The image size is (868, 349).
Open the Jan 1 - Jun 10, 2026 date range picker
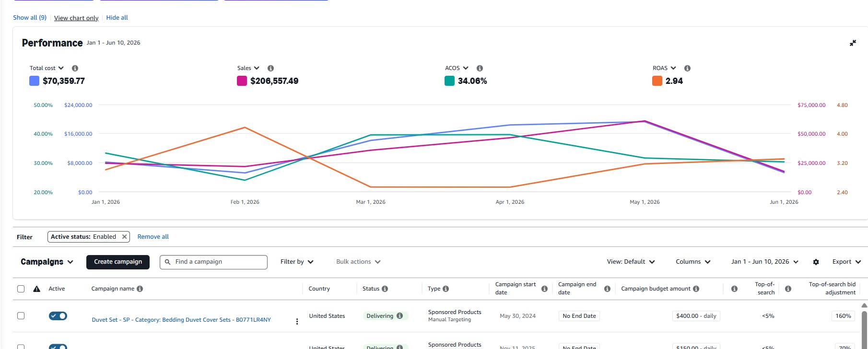click(x=765, y=262)
